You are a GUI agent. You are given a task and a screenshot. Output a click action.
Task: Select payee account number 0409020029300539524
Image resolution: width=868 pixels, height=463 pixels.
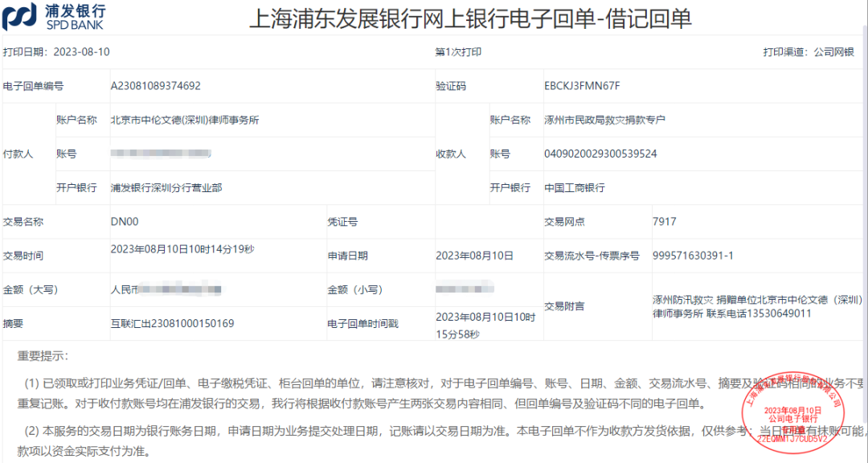click(x=600, y=154)
